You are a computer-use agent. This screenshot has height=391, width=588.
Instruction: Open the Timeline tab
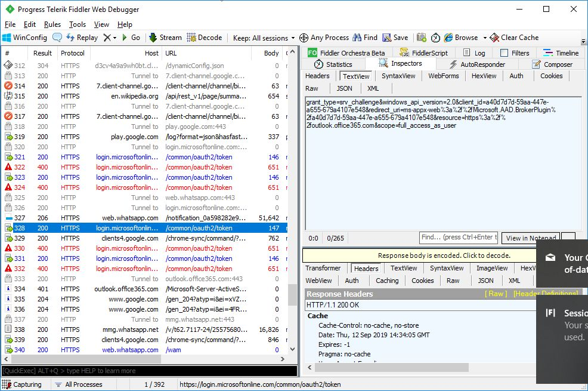tap(561, 53)
